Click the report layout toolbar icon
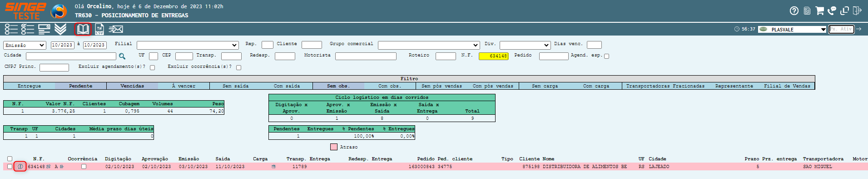Image resolution: width=868 pixels, height=179 pixels. pos(44,29)
